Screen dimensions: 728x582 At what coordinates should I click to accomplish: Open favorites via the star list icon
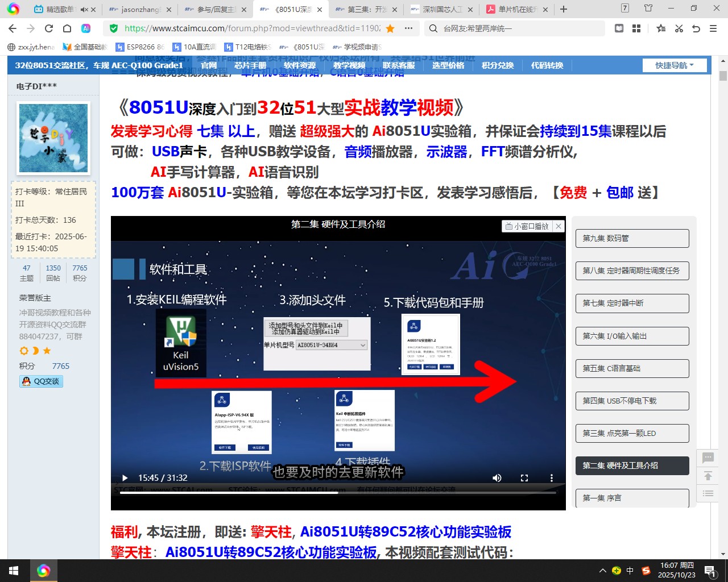pyautogui.click(x=660, y=28)
